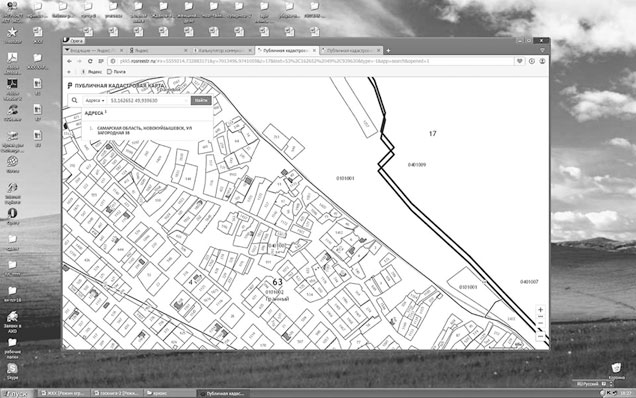This screenshot has height=398, width=636.
Task: Click the magnifier search icon on the map
Action: [75, 100]
